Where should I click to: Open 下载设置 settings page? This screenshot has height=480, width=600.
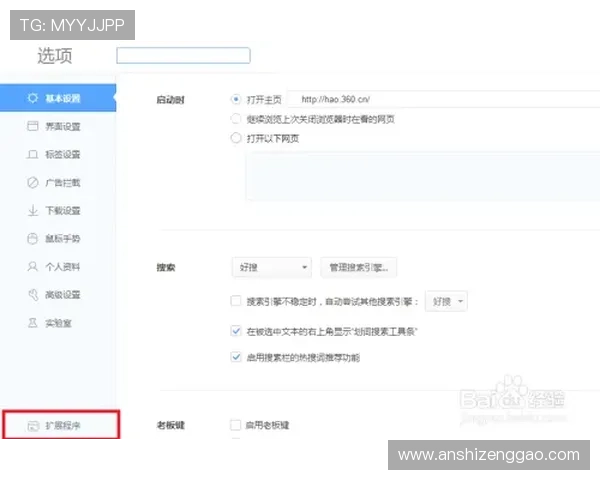point(58,211)
